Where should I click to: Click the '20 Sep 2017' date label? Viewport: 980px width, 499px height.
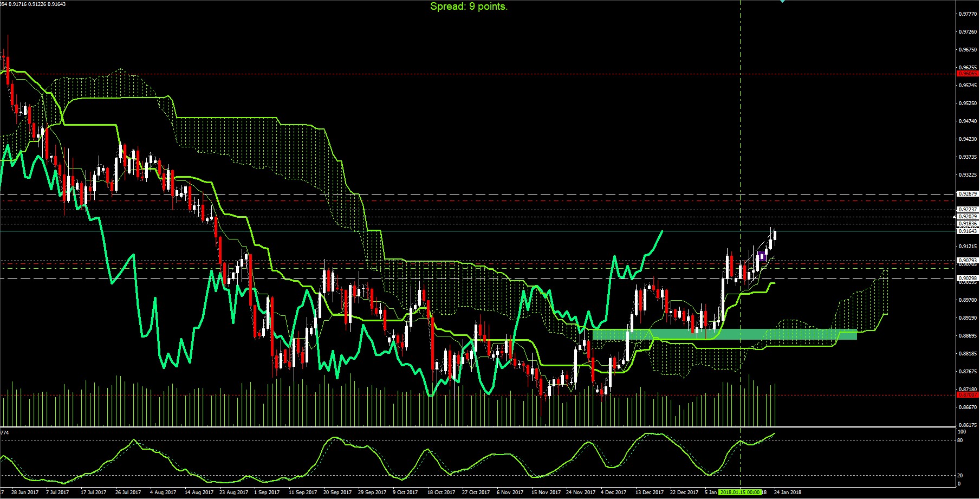[338, 492]
